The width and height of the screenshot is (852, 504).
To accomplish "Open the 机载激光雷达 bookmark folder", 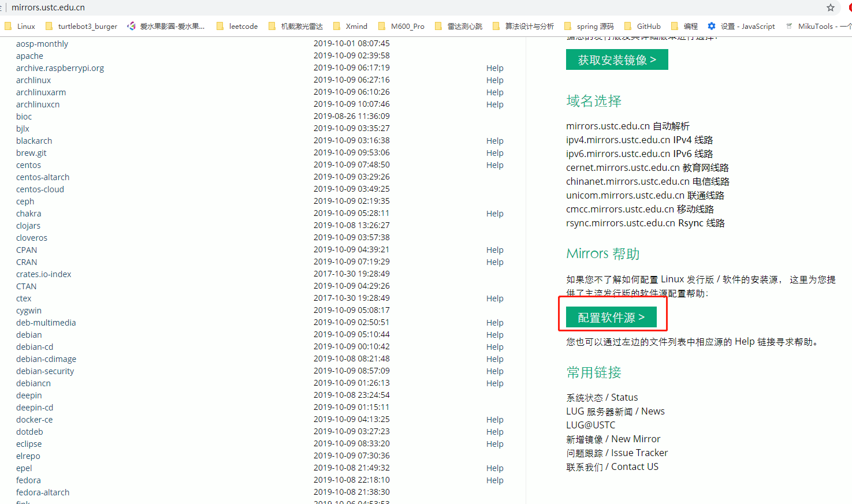I will click(x=295, y=26).
